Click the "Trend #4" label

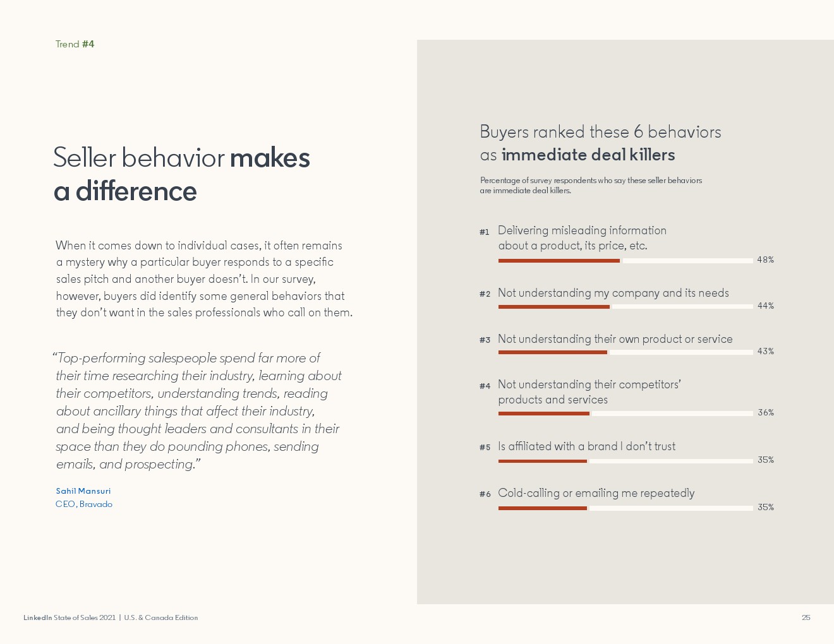75,44
